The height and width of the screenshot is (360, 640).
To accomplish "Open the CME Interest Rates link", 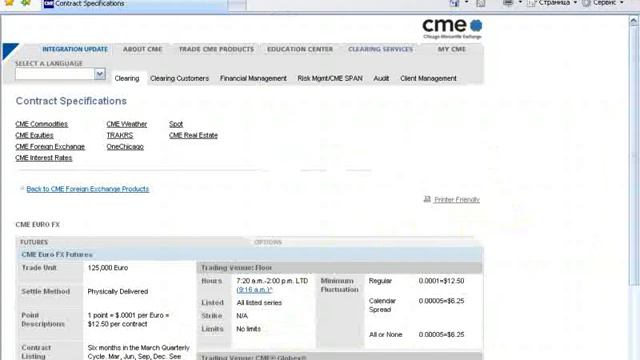I will point(43,158).
